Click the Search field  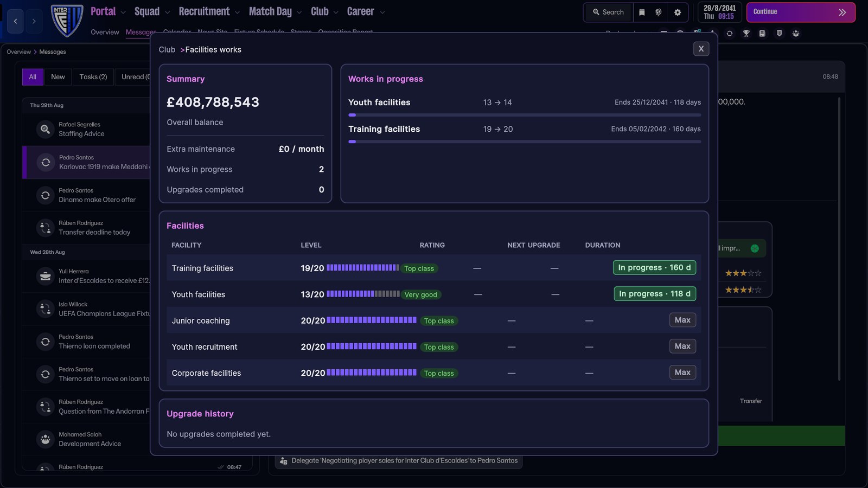coord(608,12)
